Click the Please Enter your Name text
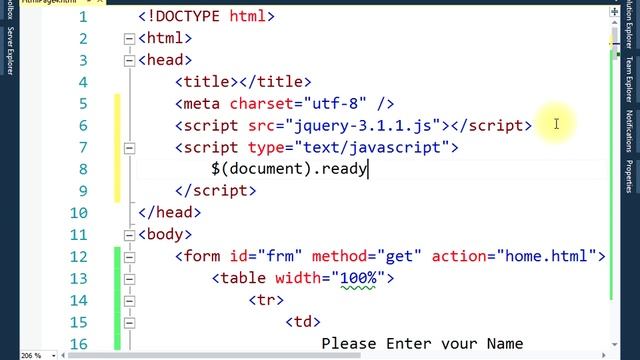Image resolution: width=640 pixels, height=360 pixels. 422,344
